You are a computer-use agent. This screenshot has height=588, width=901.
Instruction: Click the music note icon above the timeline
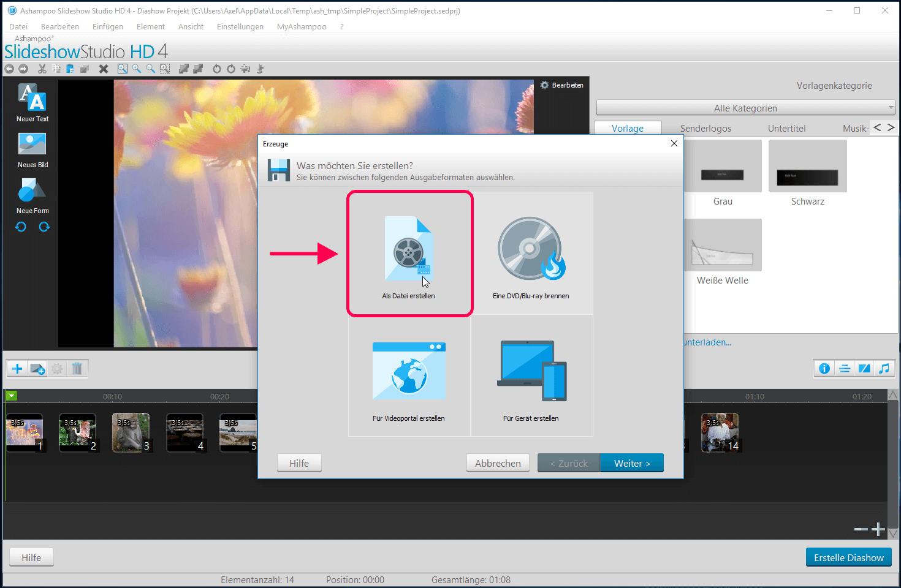pos(884,368)
